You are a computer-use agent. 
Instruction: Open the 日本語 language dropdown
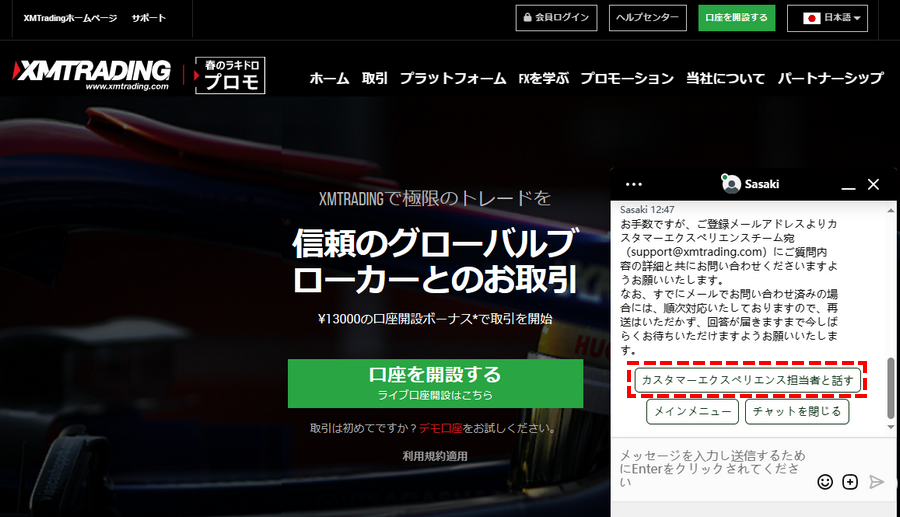(827, 18)
